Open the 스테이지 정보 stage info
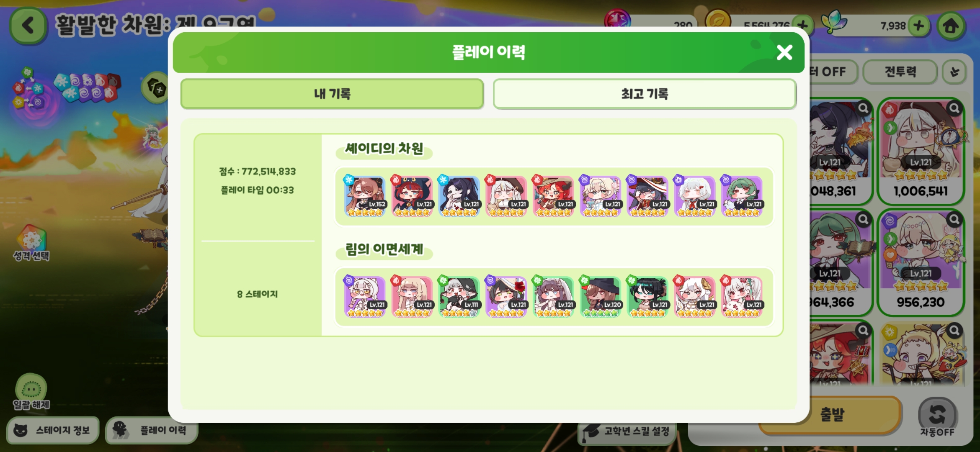Image resolution: width=980 pixels, height=452 pixels. click(53, 430)
